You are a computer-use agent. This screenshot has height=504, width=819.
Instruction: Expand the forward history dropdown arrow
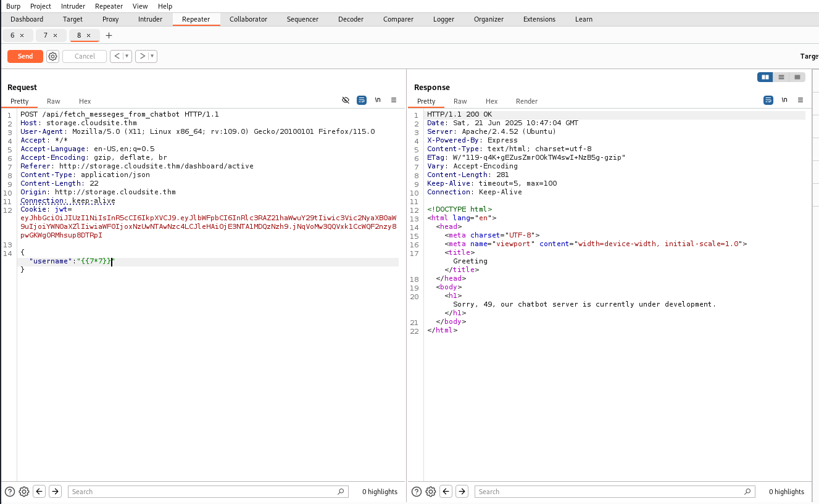[152, 56]
